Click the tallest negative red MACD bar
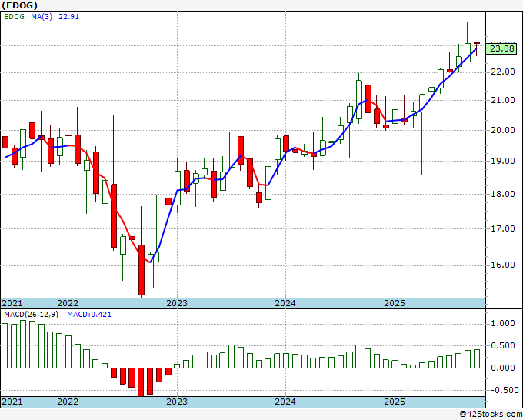 coord(142,382)
